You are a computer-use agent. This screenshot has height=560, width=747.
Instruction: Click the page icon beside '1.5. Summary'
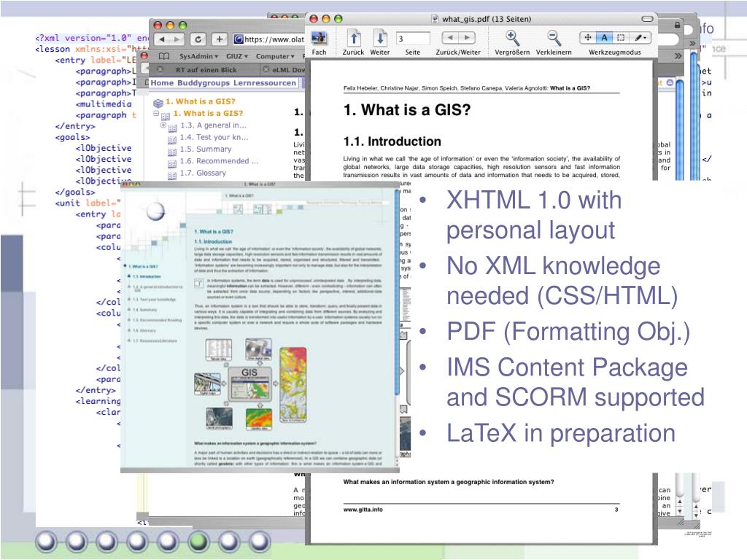[172, 152]
